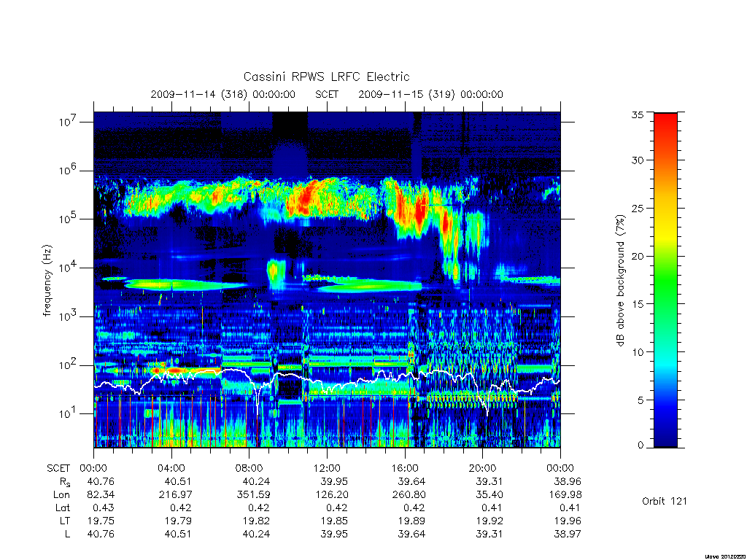Viewport: 747px width, 560px height.
Task: Click inside the spectrogram plot area
Action: (327, 279)
